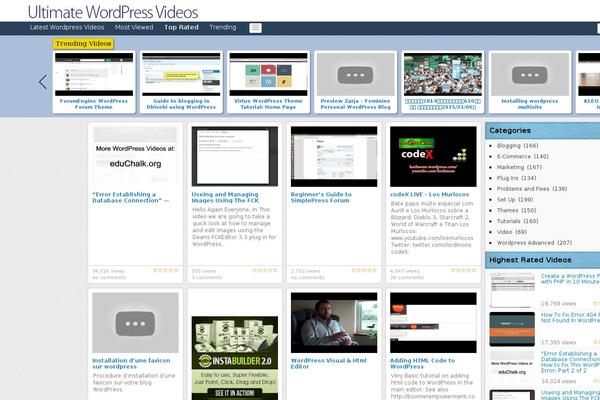Rate the 330 views video with stars
The image size is (600, 400).
tap(265, 270)
